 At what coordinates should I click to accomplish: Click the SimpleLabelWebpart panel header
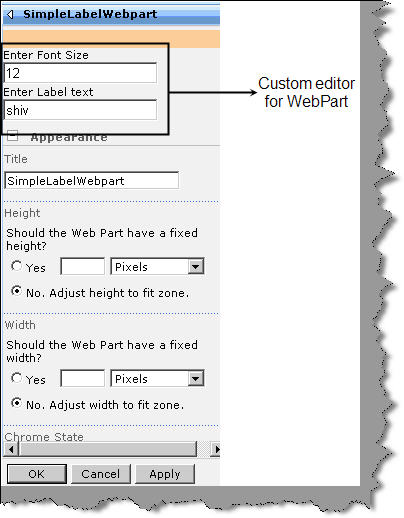[112, 14]
